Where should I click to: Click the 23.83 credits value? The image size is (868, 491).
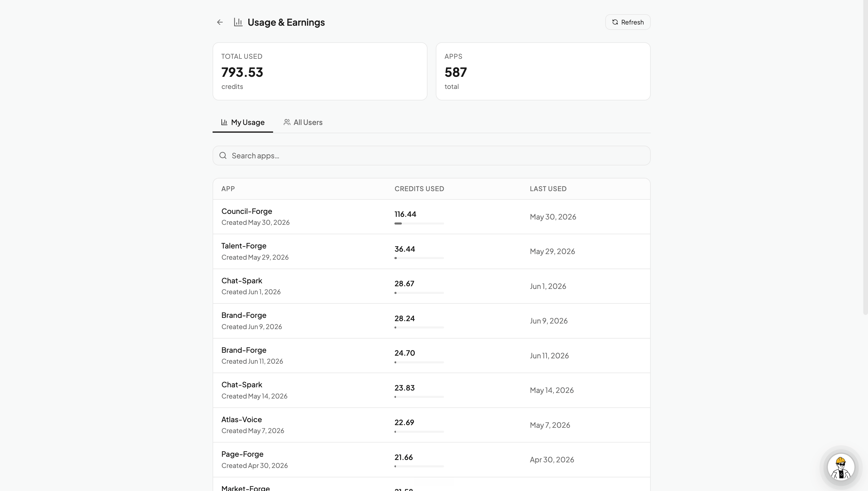click(x=405, y=388)
